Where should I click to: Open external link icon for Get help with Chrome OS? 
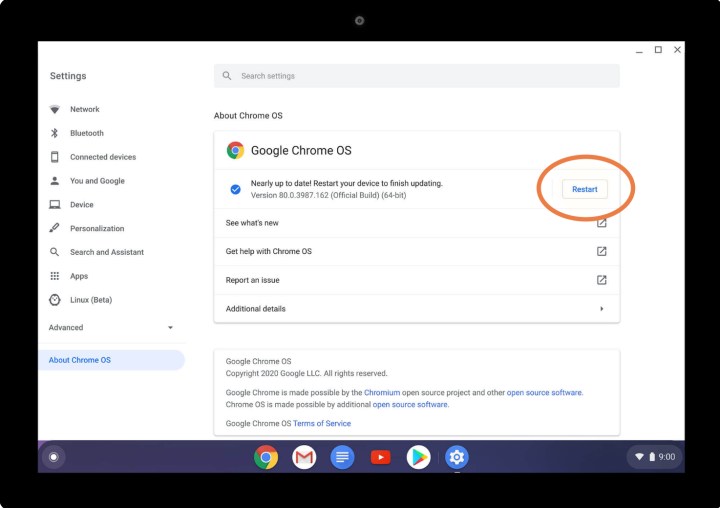(x=602, y=251)
